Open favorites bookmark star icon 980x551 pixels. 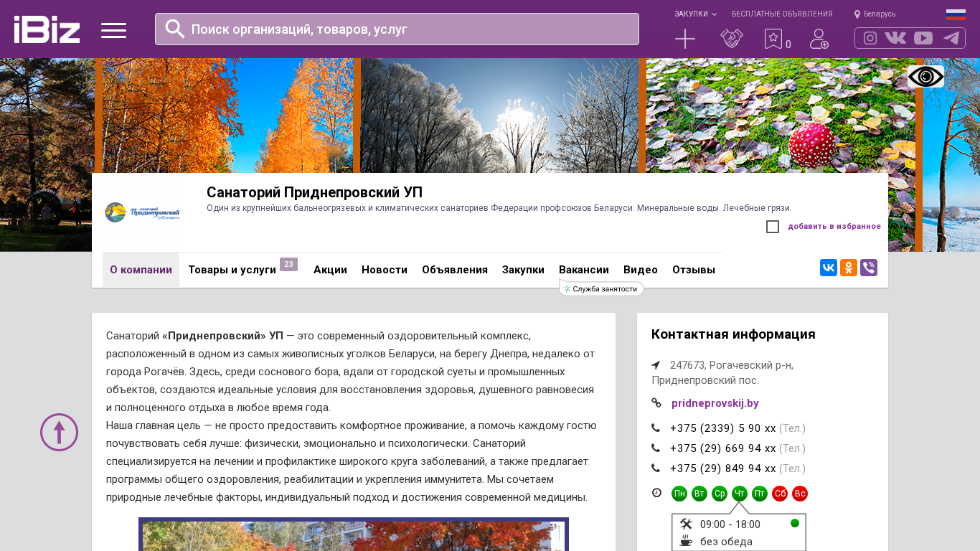(773, 39)
